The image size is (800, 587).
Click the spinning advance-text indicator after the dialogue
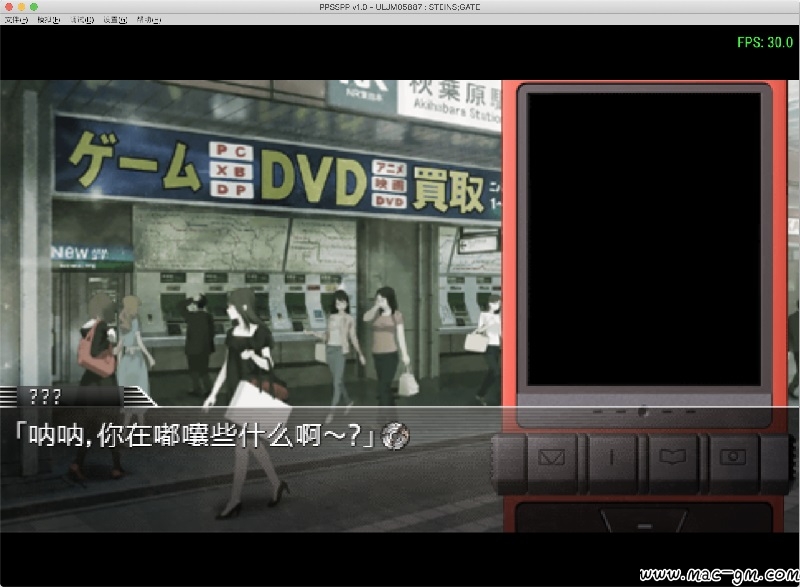(395, 436)
